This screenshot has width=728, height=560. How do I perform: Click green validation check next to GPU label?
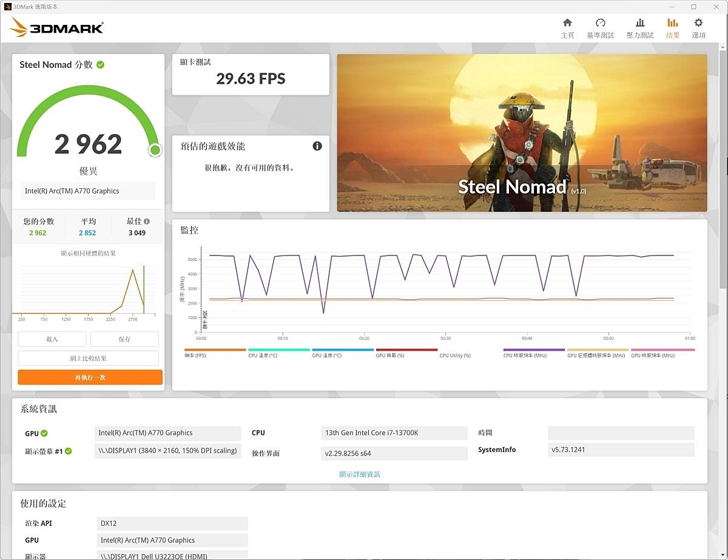(44, 433)
